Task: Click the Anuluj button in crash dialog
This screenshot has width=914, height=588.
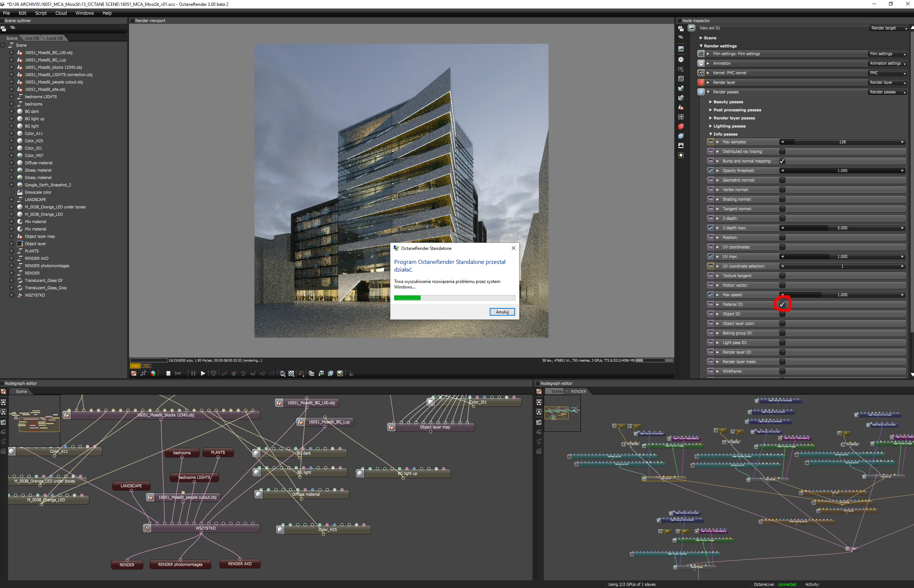Action: point(502,312)
